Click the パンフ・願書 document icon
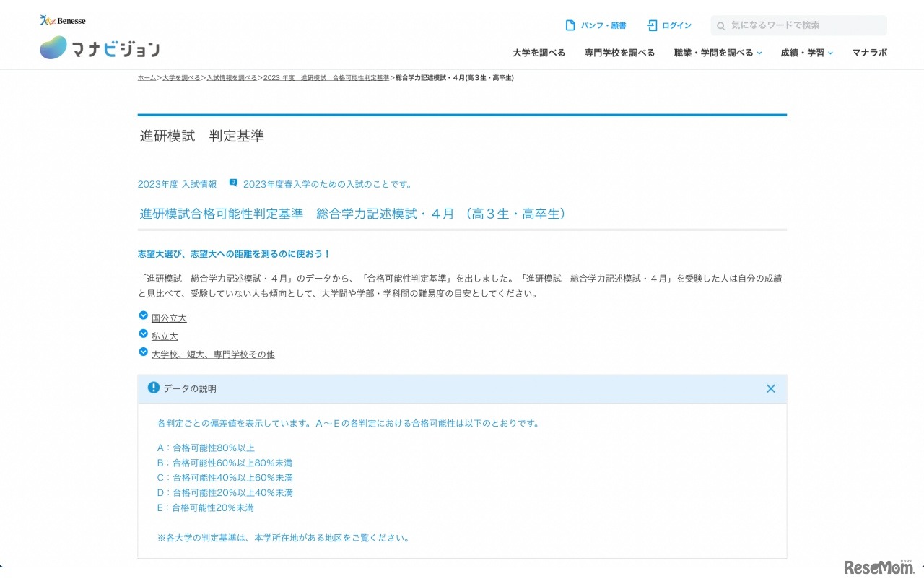This screenshot has width=924, height=584. 570,25
